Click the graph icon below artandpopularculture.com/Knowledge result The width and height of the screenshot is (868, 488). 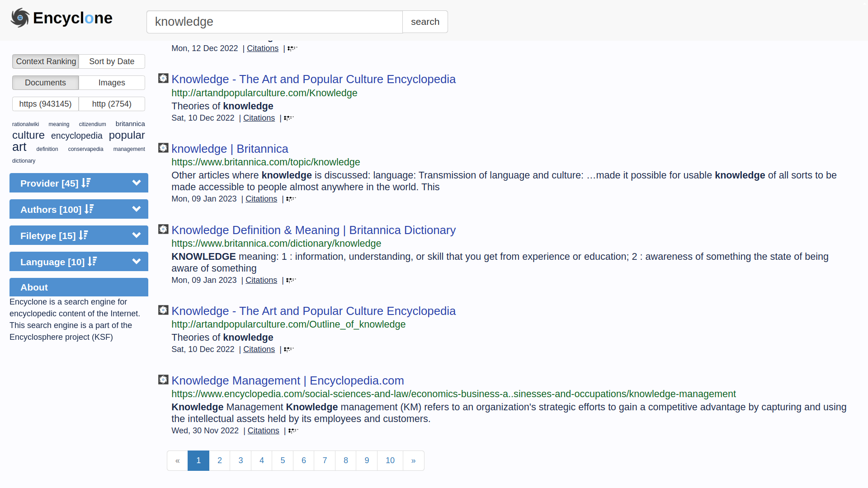(x=289, y=118)
